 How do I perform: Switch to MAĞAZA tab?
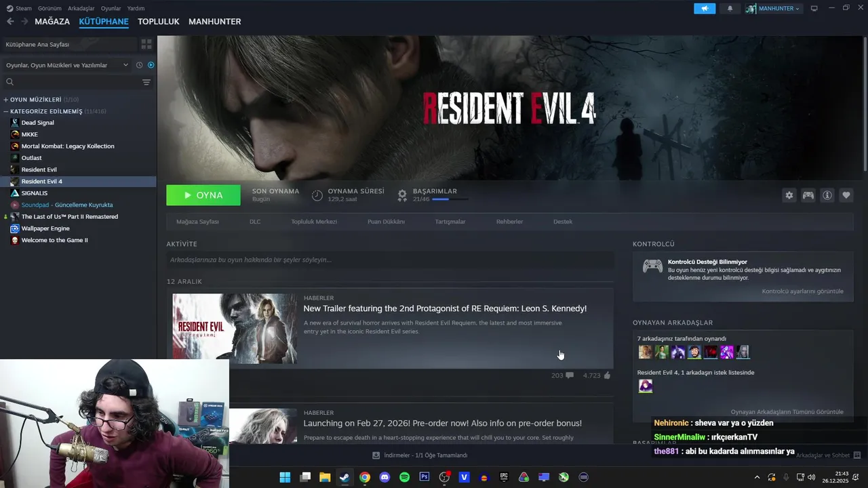coord(52,22)
